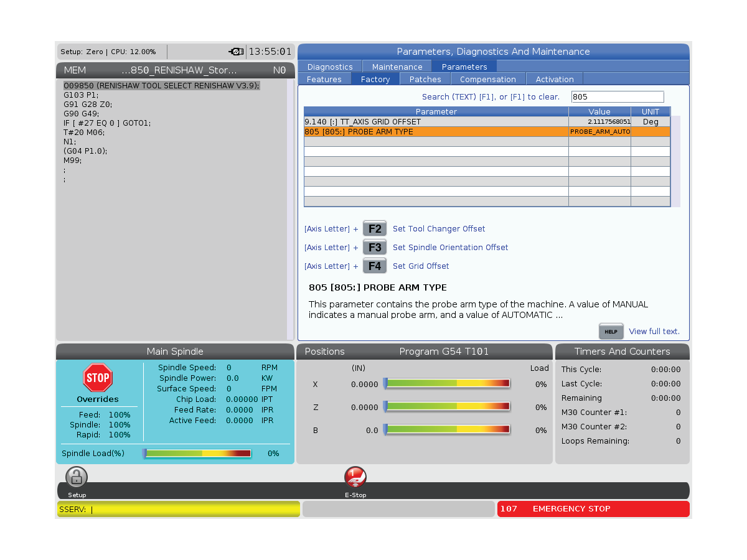Click the Z axis load bar
This screenshot has height=560, width=747.
446,406
